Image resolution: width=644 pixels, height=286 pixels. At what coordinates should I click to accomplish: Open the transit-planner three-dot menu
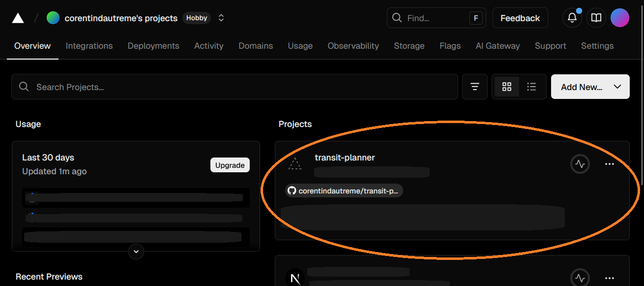pyautogui.click(x=610, y=164)
